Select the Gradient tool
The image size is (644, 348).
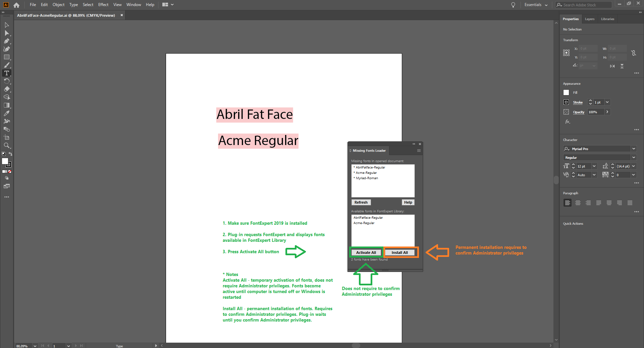coord(6,105)
